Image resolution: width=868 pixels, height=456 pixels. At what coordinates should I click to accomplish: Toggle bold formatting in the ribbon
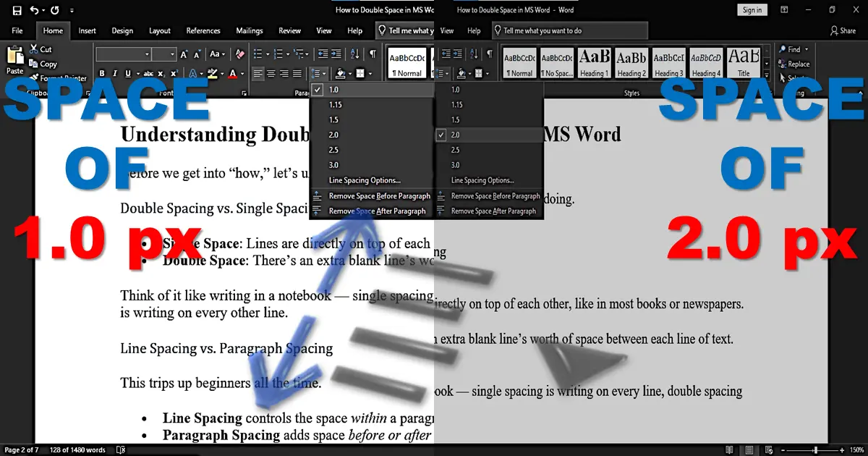pos(102,73)
